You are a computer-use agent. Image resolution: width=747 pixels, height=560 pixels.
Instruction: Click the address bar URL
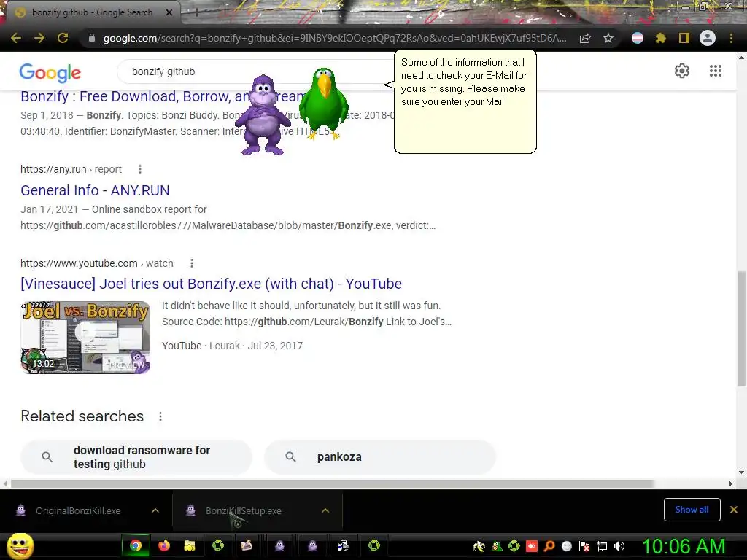point(335,38)
